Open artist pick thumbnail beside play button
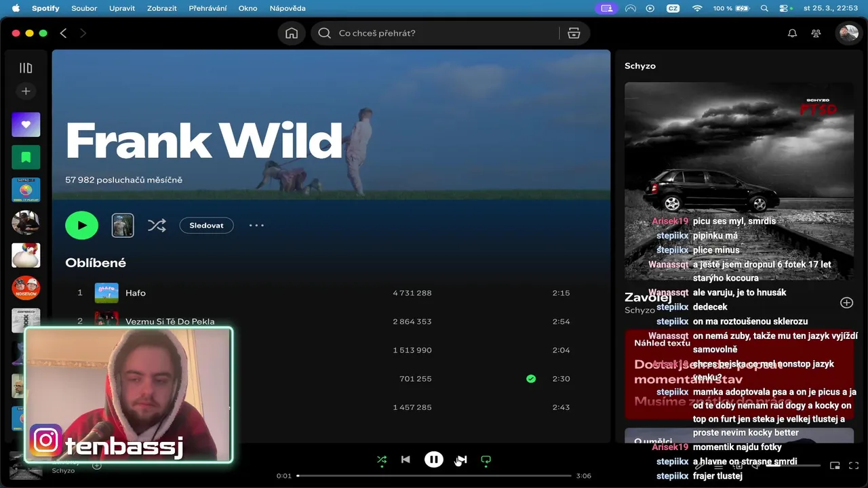 tap(123, 226)
